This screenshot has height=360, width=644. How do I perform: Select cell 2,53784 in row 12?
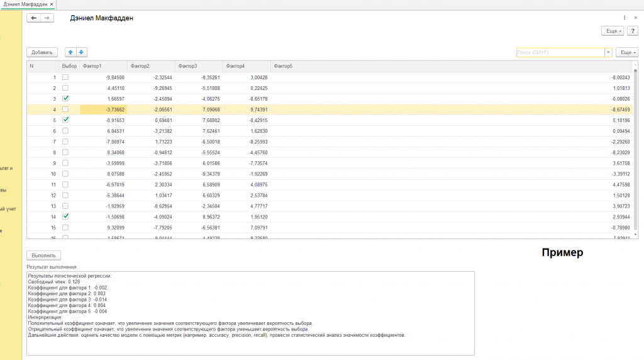(247, 195)
